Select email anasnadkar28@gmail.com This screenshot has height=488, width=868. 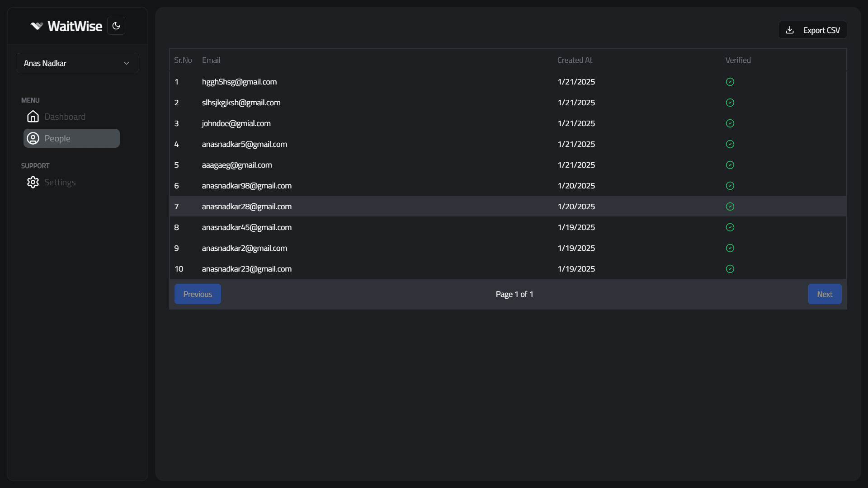pos(246,206)
